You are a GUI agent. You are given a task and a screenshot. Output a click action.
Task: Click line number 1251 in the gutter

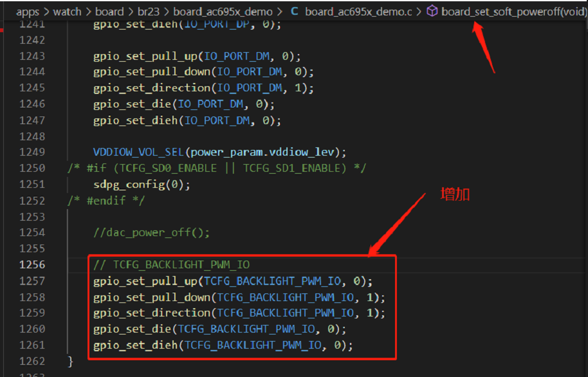click(32, 185)
